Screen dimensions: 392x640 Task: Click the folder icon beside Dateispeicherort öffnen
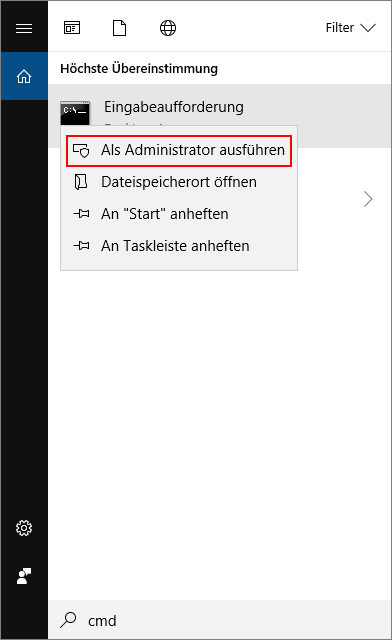pyautogui.click(x=81, y=182)
